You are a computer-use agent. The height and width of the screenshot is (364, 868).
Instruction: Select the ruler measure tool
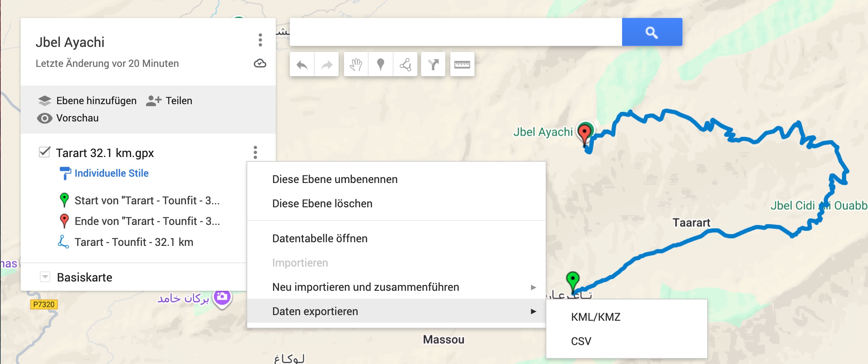point(462,64)
